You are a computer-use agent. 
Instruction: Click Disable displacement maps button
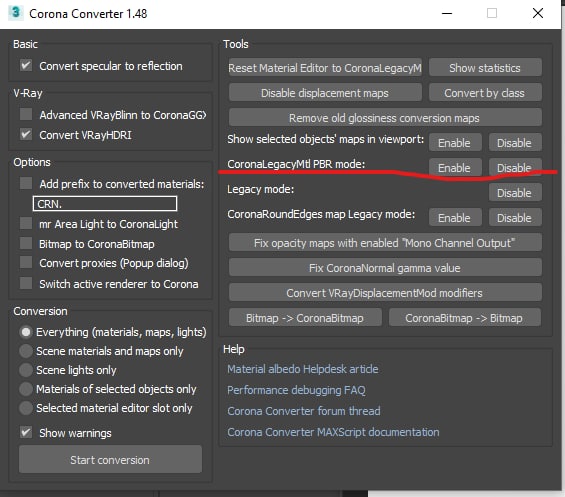click(x=325, y=93)
